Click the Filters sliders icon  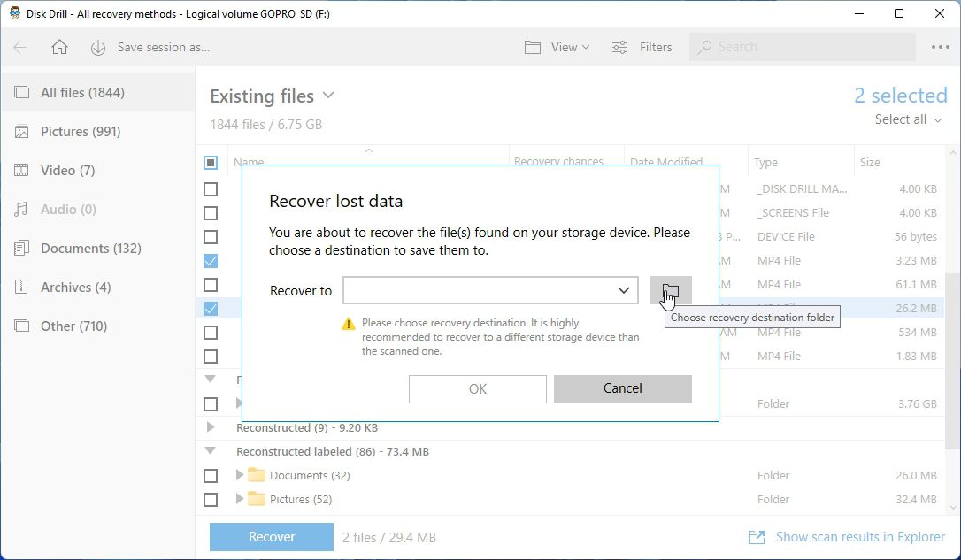pos(619,47)
